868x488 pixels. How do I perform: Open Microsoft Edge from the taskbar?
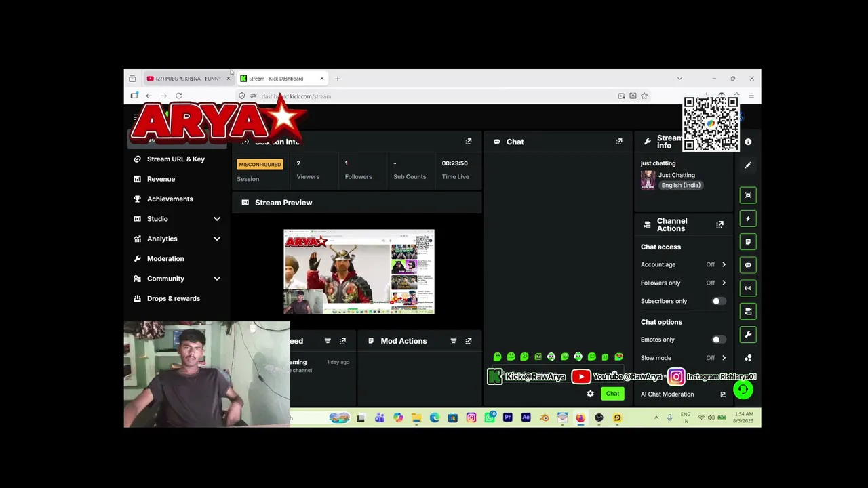click(435, 418)
